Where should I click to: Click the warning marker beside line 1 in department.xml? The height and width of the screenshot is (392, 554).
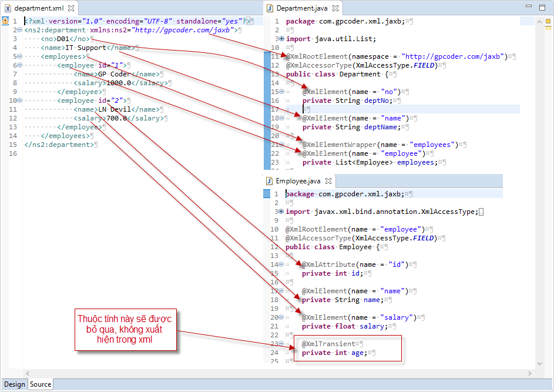[x=4, y=21]
